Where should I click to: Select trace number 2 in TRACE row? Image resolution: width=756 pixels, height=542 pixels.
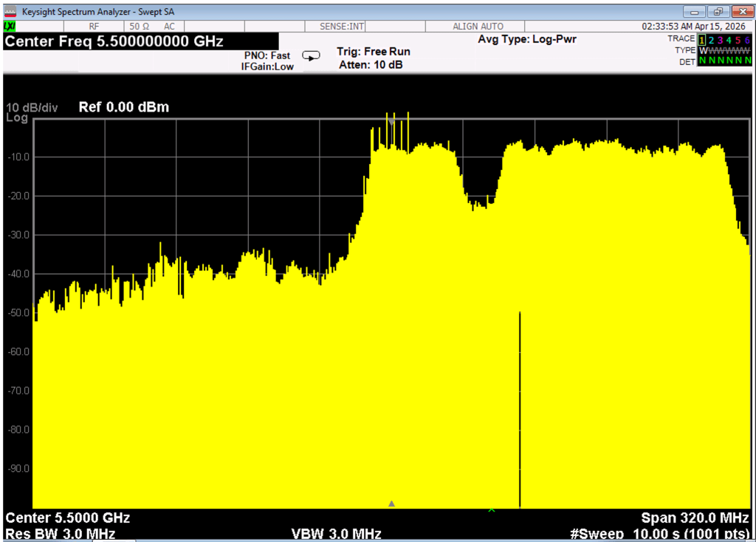pos(710,39)
